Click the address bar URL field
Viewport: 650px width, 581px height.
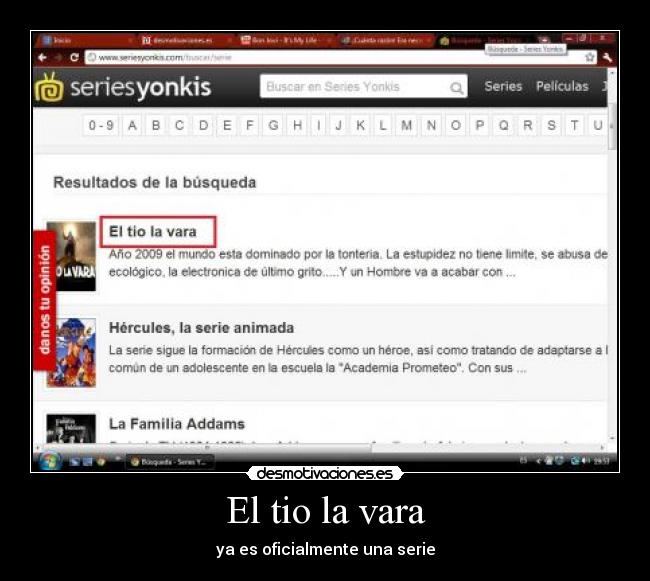pos(341,57)
